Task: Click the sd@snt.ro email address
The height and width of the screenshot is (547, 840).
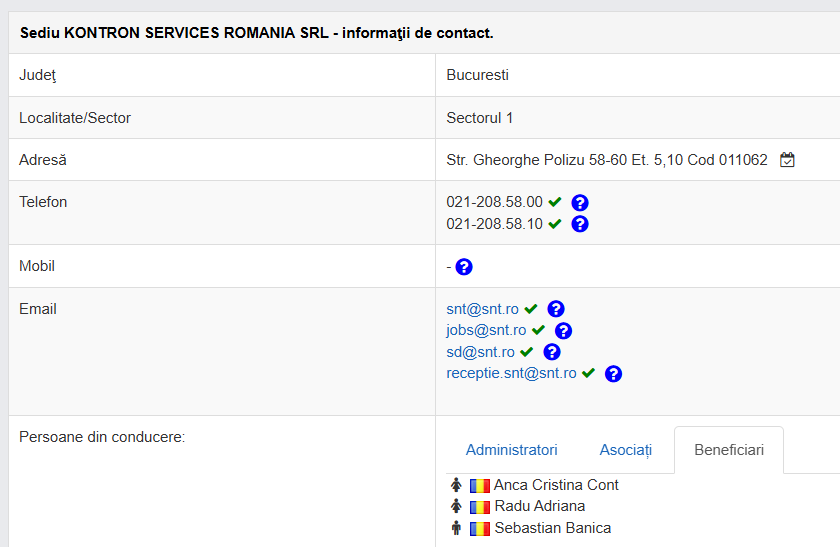Action: (x=480, y=352)
